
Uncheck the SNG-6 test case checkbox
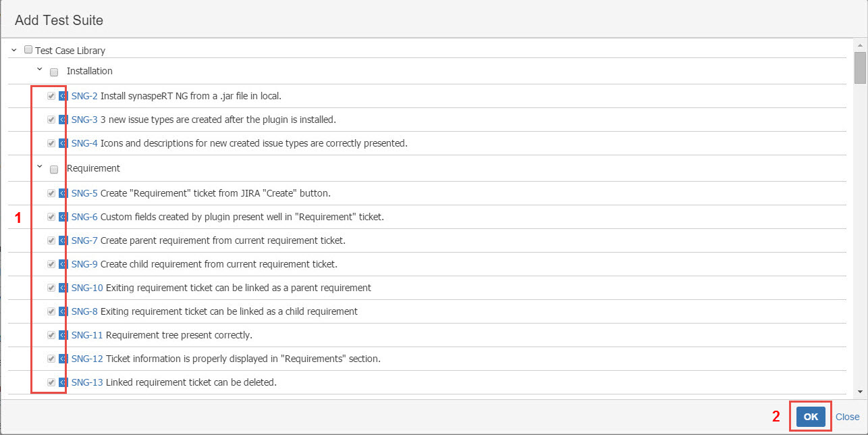tap(51, 217)
